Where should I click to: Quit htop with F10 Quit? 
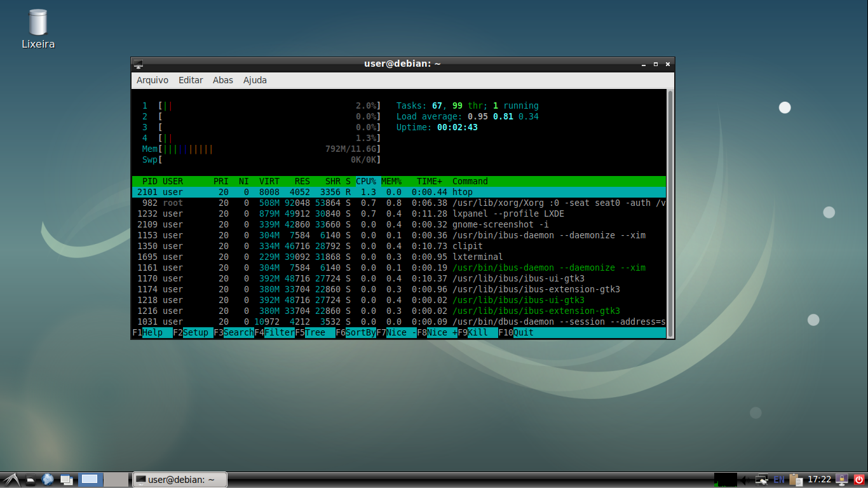pos(521,332)
